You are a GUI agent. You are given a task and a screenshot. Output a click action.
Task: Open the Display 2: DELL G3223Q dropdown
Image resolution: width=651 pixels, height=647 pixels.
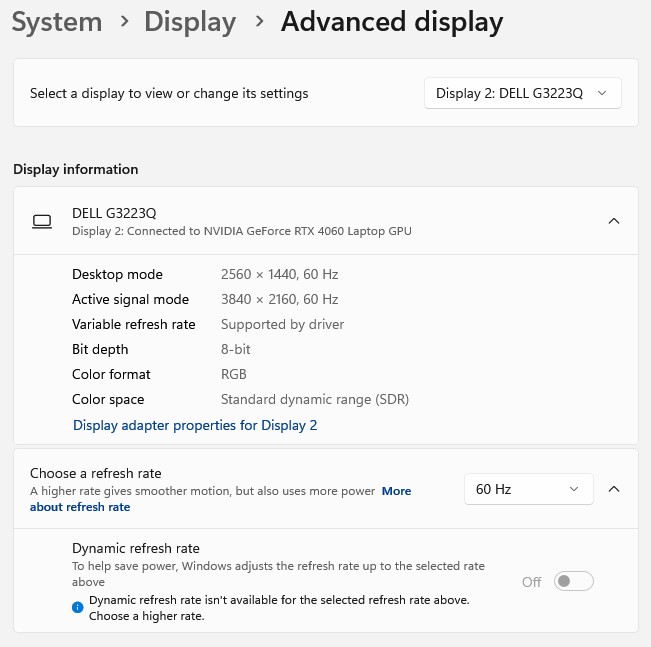pyautogui.click(x=522, y=93)
